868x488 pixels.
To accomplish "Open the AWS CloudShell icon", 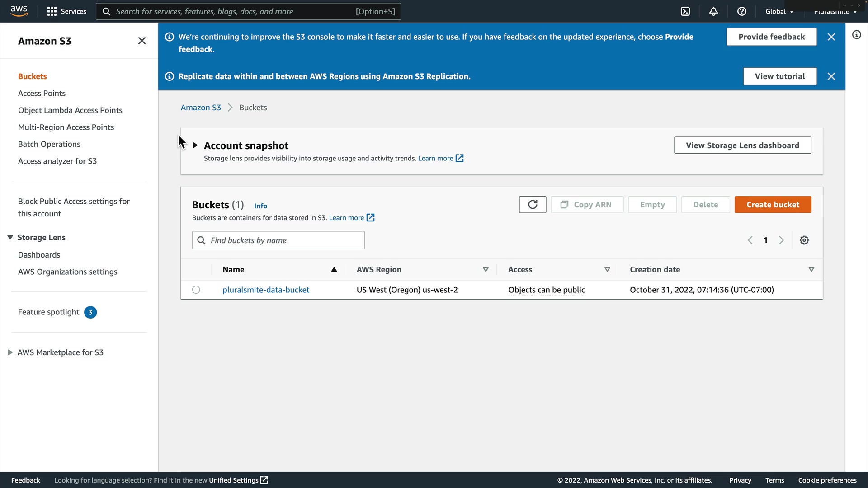I will (685, 11).
